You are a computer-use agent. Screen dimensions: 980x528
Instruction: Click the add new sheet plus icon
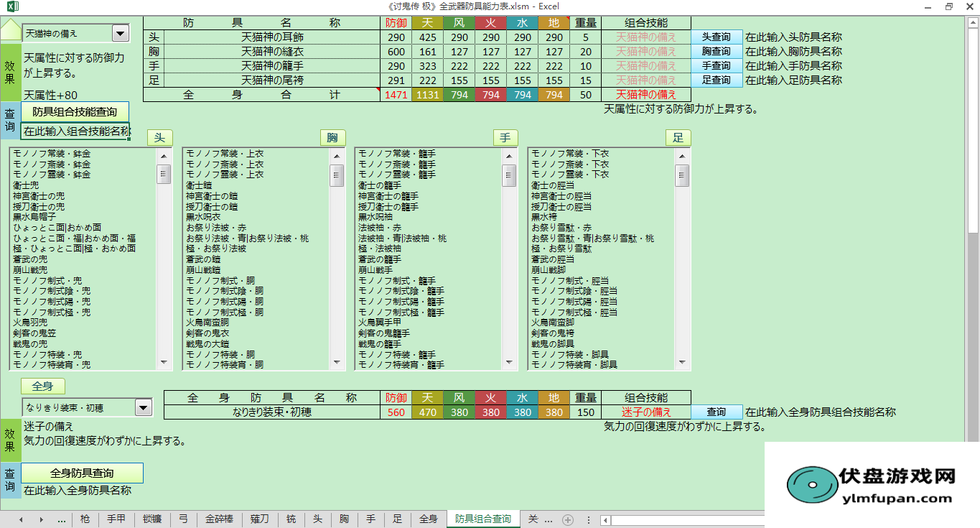pos(568,519)
